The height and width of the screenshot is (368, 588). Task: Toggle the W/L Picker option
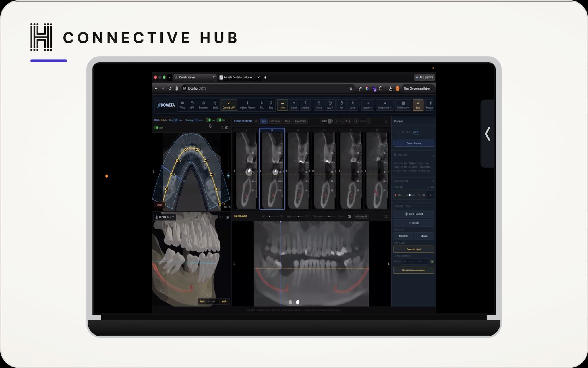[275, 121]
